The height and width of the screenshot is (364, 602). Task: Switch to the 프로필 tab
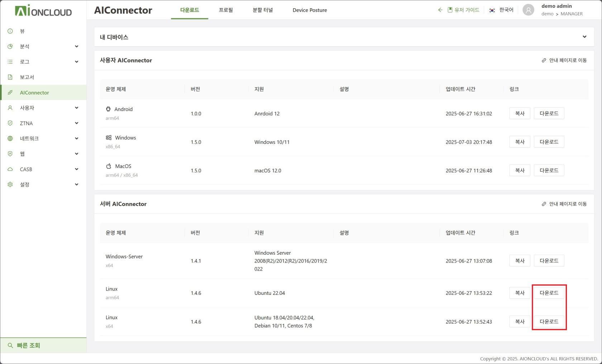tap(226, 10)
